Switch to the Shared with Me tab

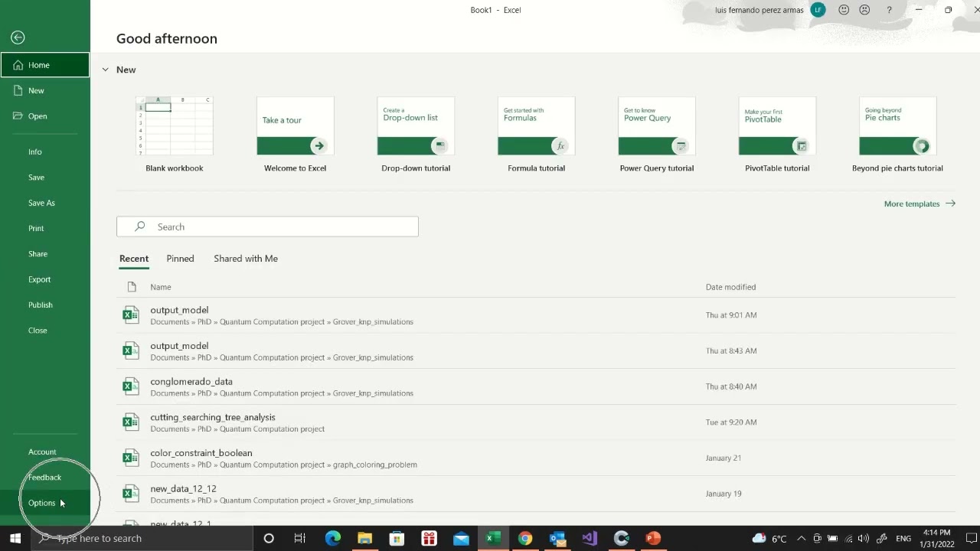[x=246, y=259]
